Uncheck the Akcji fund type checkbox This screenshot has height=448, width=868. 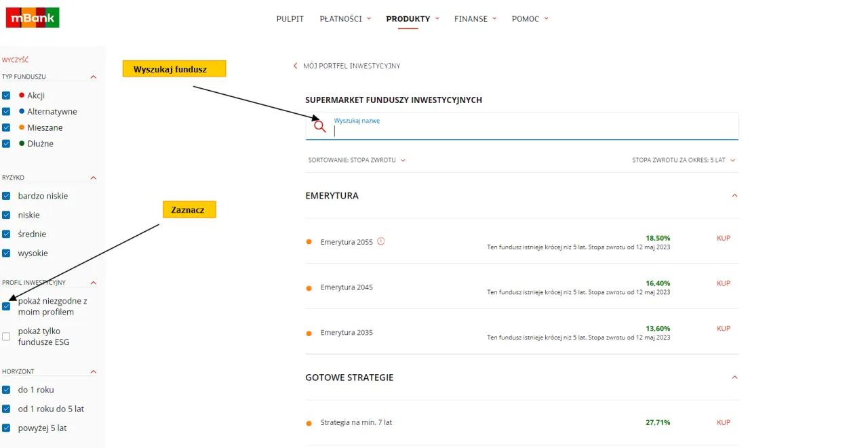point(6,96)
